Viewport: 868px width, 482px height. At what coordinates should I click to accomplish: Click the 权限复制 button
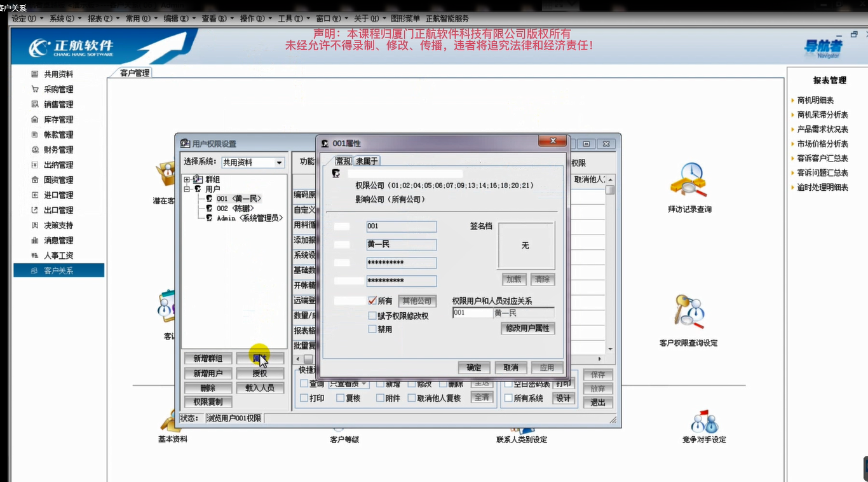[x=208, y=402]
